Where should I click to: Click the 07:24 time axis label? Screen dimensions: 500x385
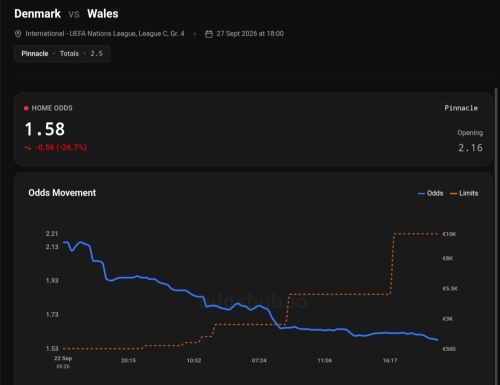[x=259, y=360]
